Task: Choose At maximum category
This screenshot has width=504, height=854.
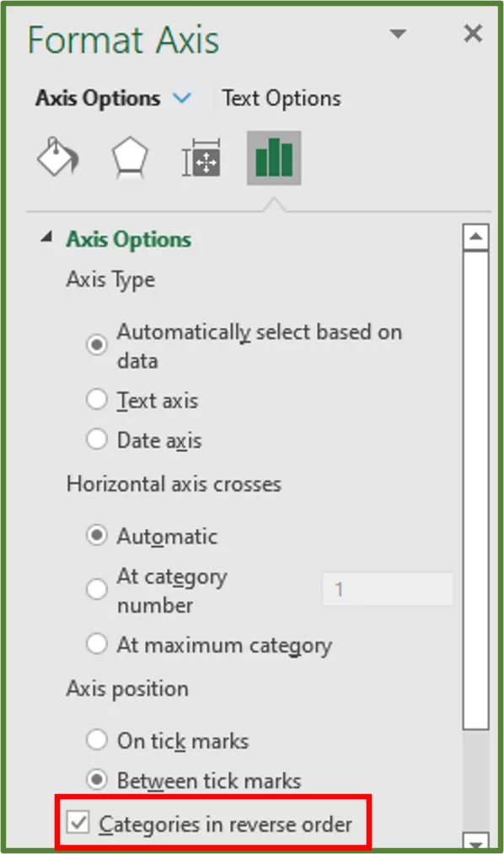Action: click(x=97, y=645)
